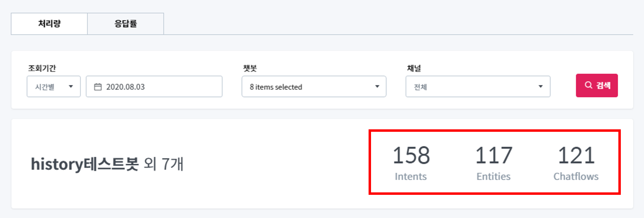Open the 시간별 period type dropdown
644x218 pixels.
[53, 87]
